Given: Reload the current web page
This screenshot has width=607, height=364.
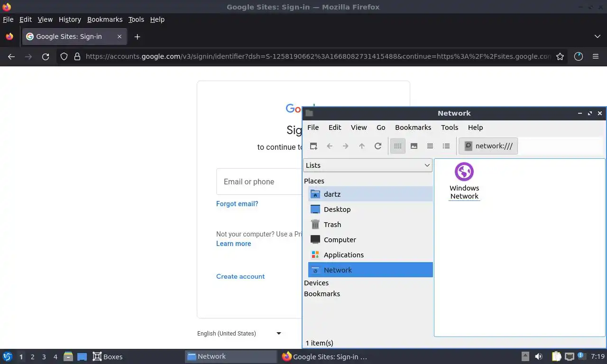Looking at the screenshot, I should (46, 56).
